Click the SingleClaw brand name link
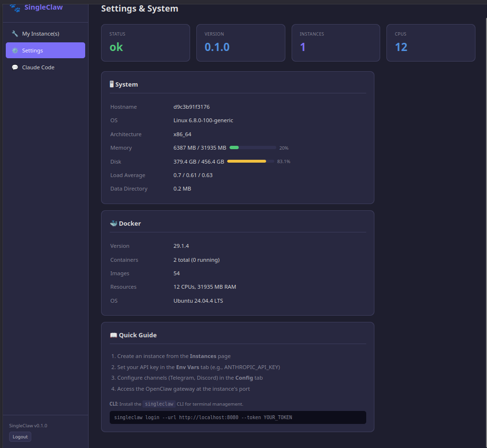The height and width of the screenshot is (448, 487). click(43, 7)
